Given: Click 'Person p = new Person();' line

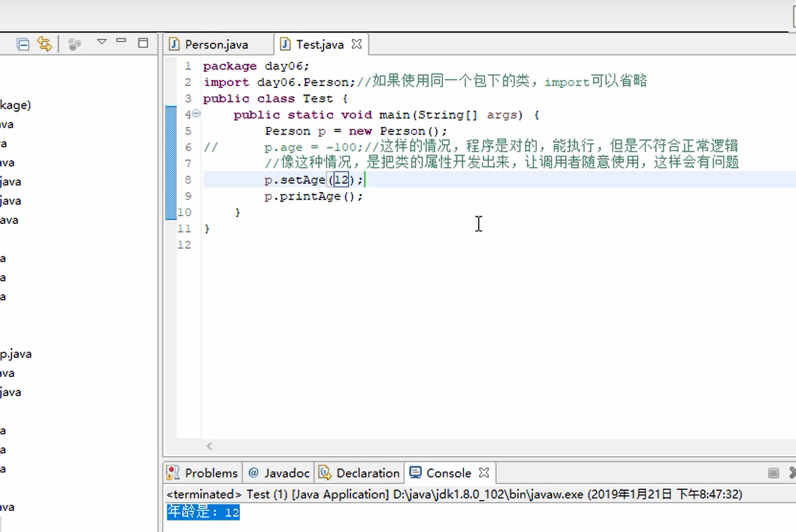Looking at the screenshot, I should [x=357, y=131].
